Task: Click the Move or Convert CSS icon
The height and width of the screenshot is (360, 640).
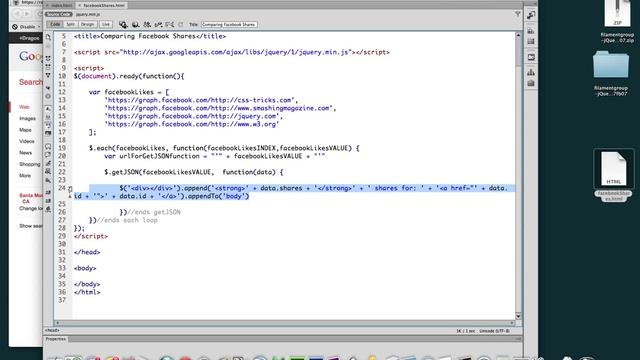Action: point(48,180)
